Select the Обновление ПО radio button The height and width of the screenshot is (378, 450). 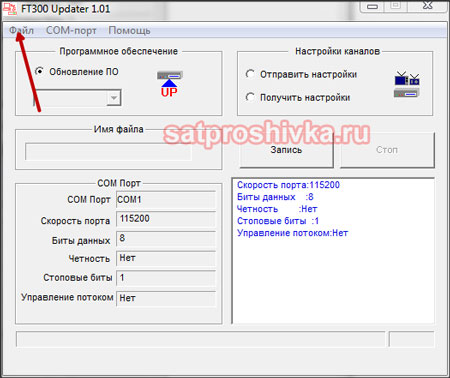point(39,71)
